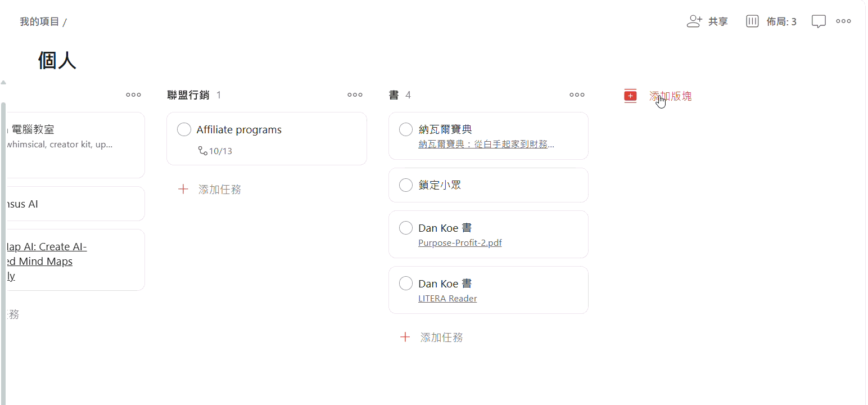The width and height of the screenshot is (868, 405).
Task: Open the top-right overflow (⋯) icon
Action: (x=843, y=21)
